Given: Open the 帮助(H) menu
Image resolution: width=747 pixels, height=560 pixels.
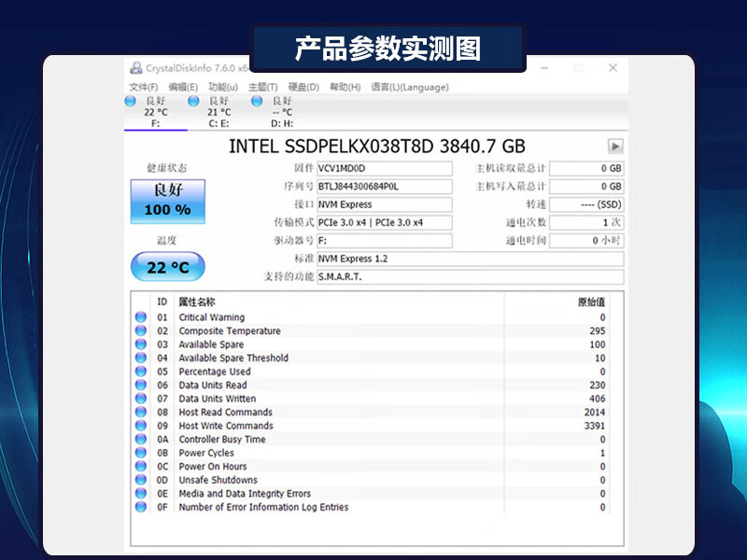Looking at the screenshot, I should [x=345, y=87].
